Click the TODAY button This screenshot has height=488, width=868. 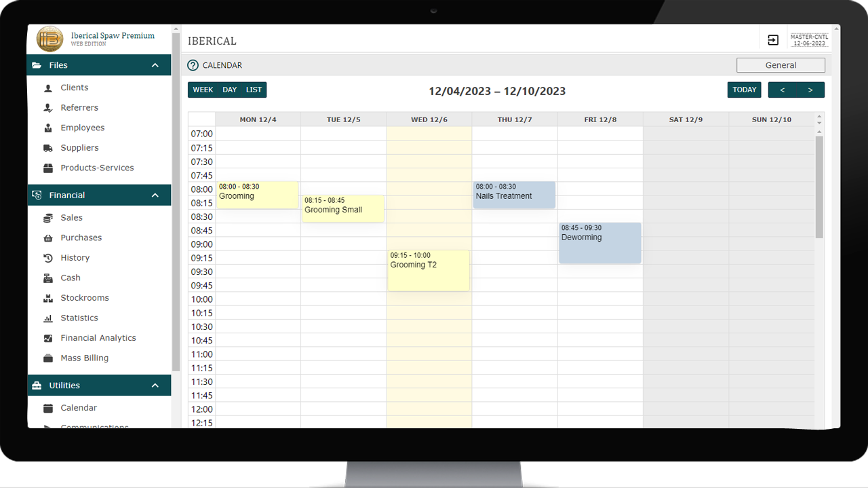[x=744, y=90]
